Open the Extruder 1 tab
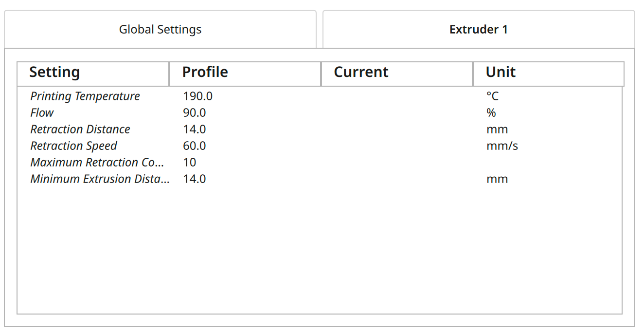Image resolution: width=644 pixels, height=334 pixels. [x=479, y=29]
